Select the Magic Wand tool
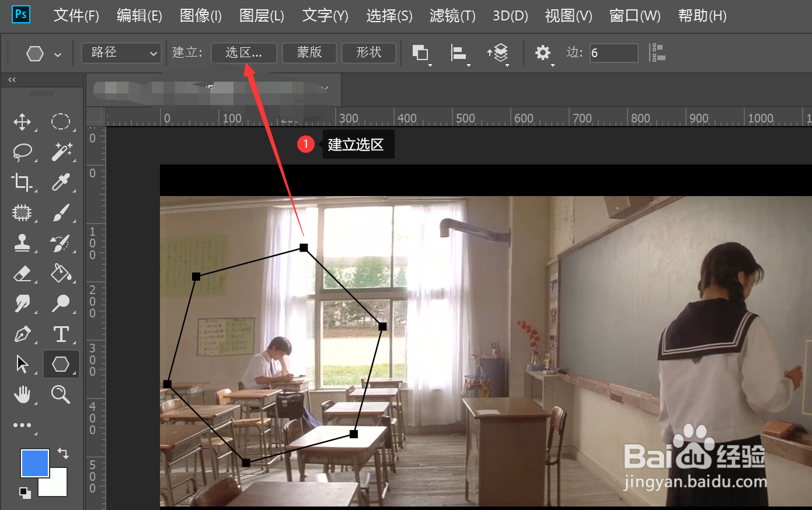812x510 pixels. (61, 152)
